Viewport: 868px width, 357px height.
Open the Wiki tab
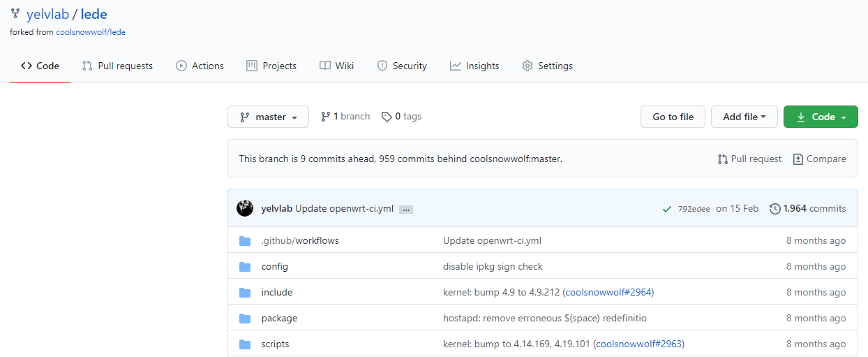click(x=336, y=66)
